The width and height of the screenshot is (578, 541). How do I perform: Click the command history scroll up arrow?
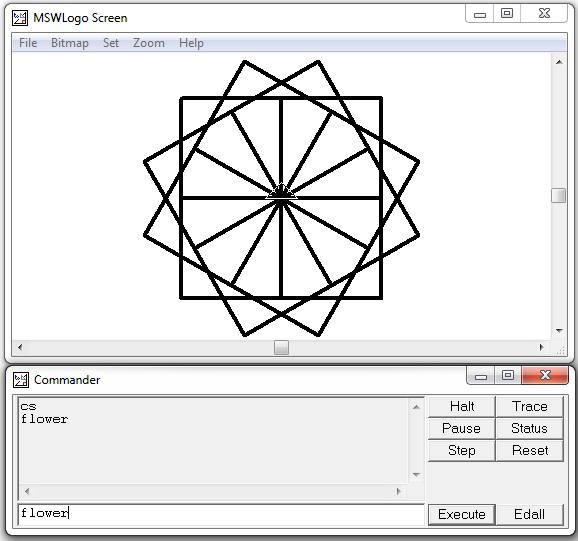(x=416, y=407)
